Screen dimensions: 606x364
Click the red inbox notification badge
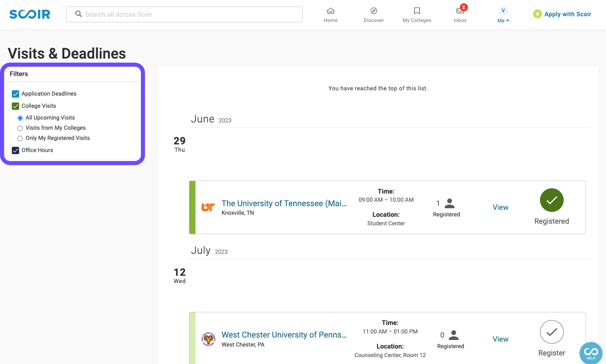(463, 7)
